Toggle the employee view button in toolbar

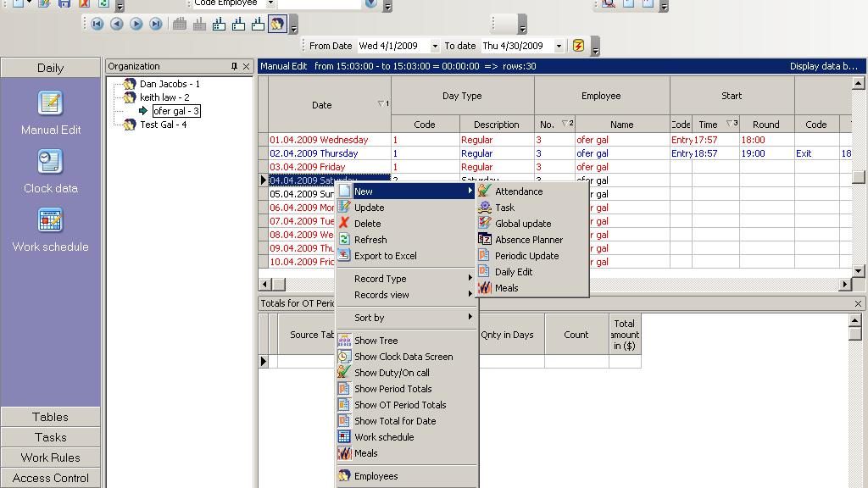[277, 25]
